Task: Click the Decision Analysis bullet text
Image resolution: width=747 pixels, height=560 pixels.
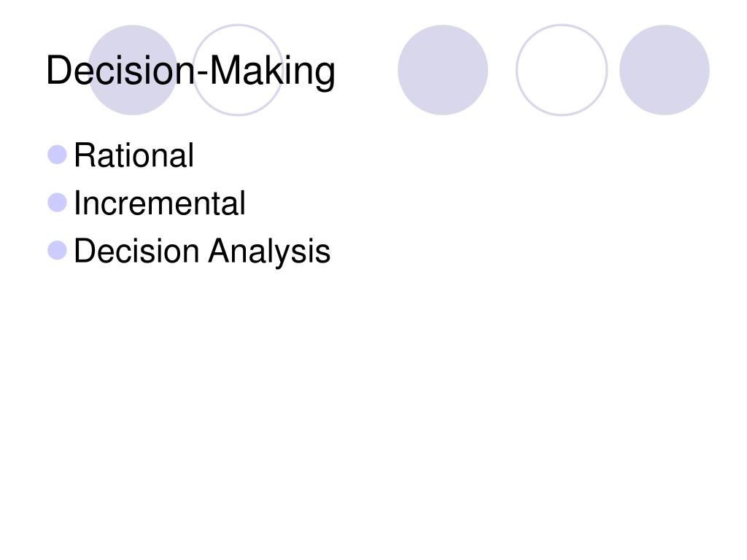Action: (202, 252)
